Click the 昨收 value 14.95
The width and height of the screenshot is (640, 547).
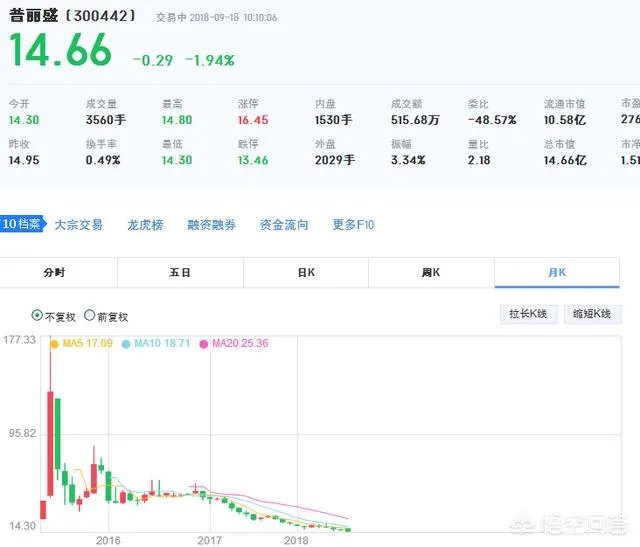(x=24, y=160)
